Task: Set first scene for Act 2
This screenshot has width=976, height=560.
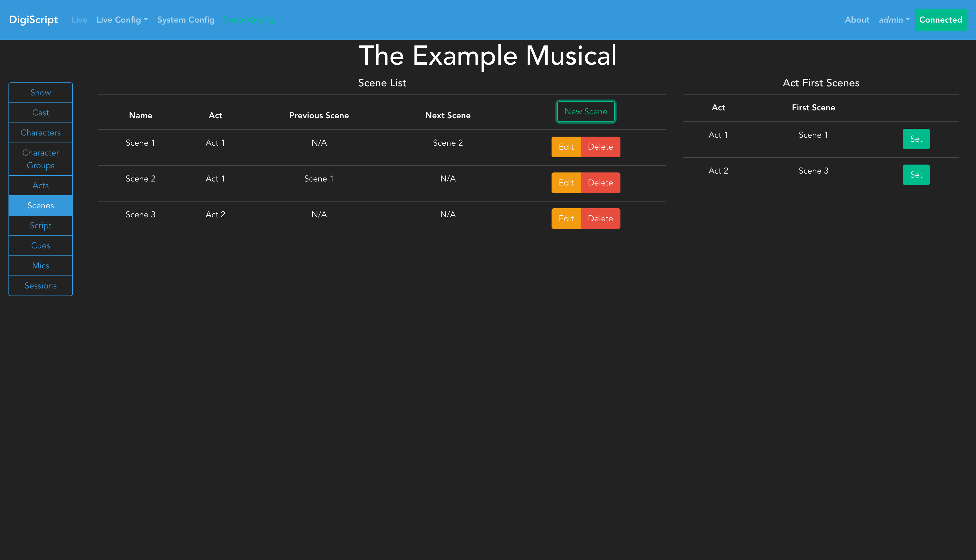Action: pyautogui.click(x=916, y=175)
